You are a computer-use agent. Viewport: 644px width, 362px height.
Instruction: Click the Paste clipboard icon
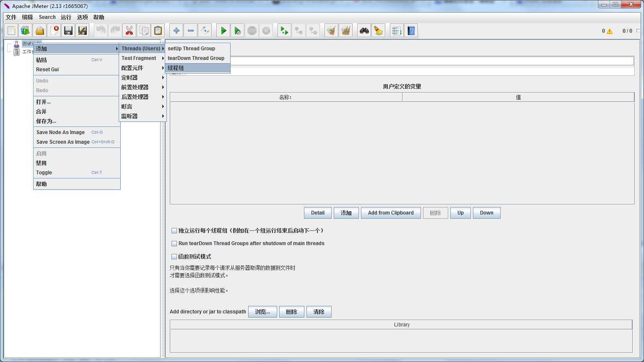[158, 31]
